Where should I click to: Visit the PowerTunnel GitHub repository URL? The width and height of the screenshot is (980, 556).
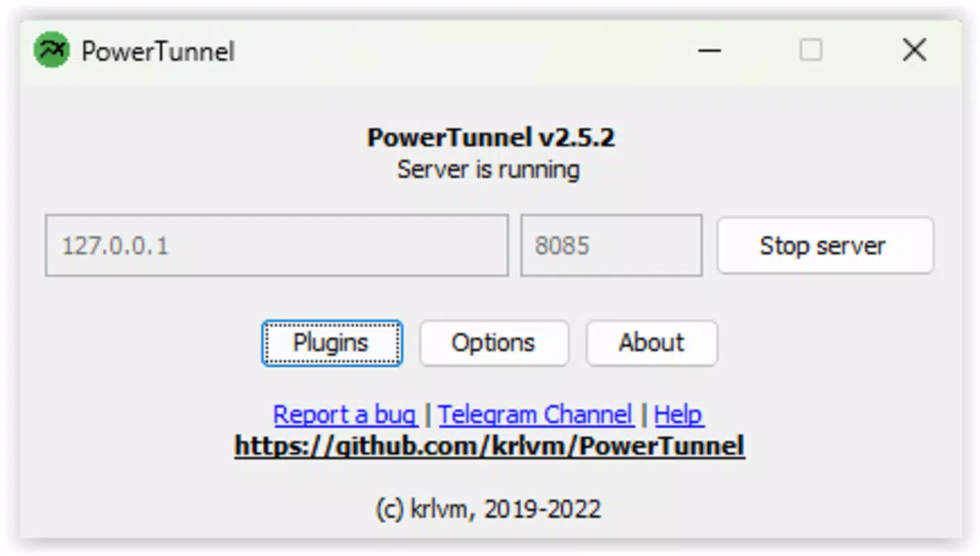coord(490,446)
